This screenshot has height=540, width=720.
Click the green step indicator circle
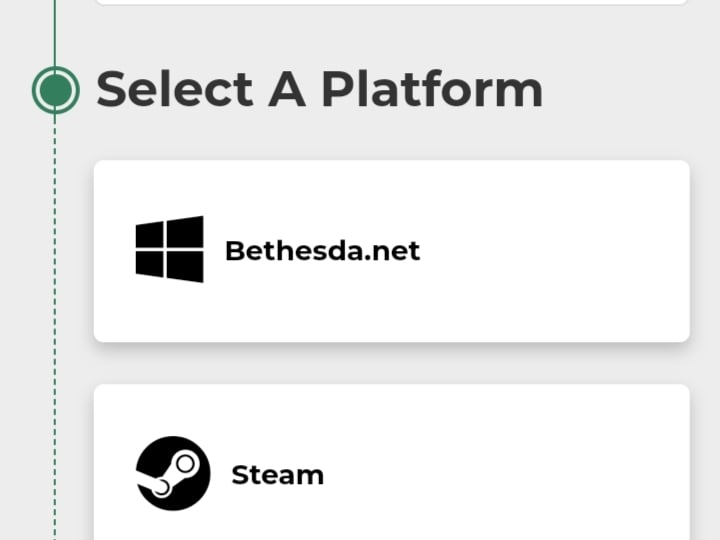56,90
